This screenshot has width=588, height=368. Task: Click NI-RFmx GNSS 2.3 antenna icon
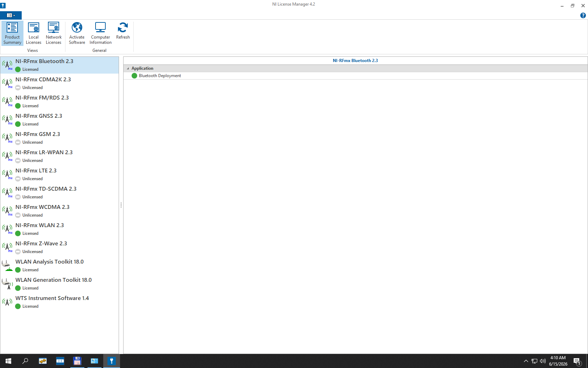(7, 120)
